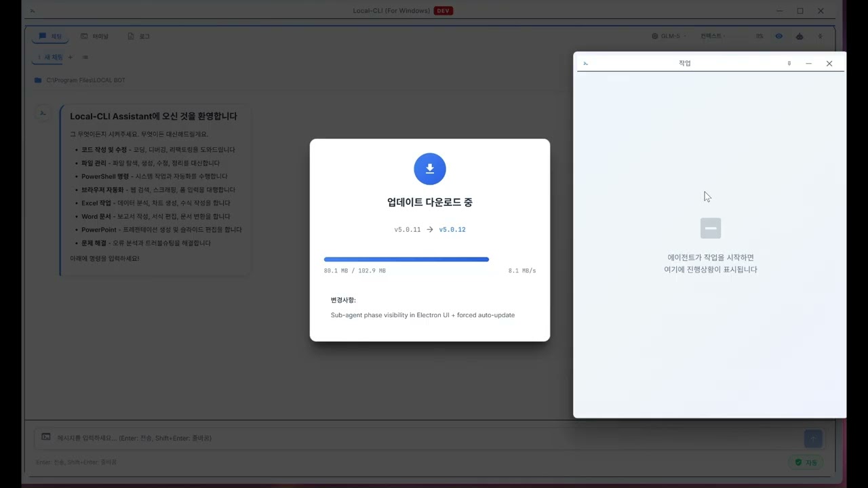Click the Sub-agent phase visibility changelog text
The image size is (868, 488).
[x=422, y=315]
